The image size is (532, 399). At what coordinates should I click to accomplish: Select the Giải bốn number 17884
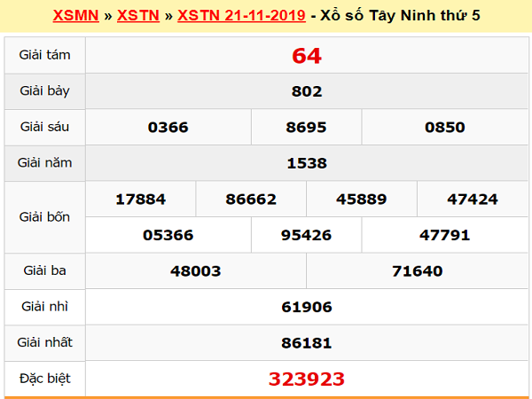point(141,199)
